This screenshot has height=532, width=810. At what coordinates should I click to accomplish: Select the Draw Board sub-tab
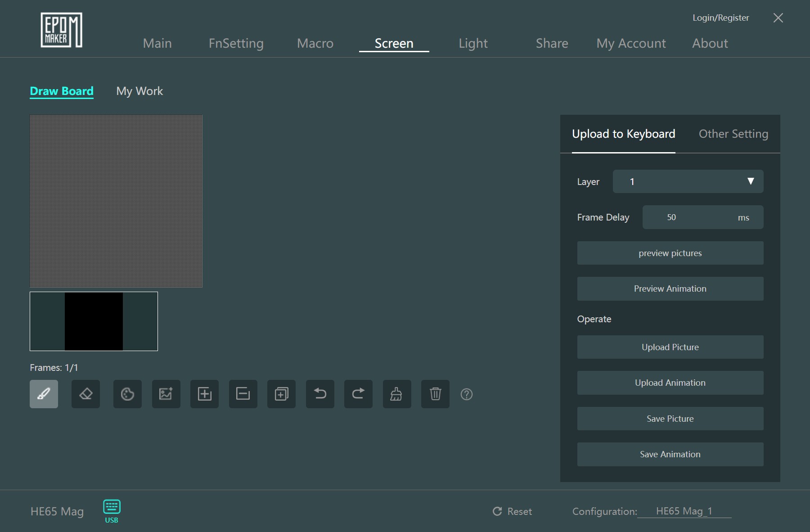[62, 91]
